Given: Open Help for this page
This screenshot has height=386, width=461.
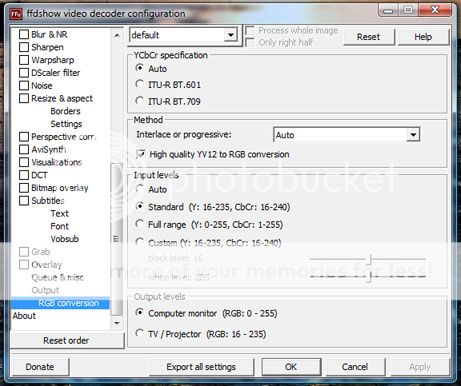Looking at the screenshot, I should pos(423,37).
